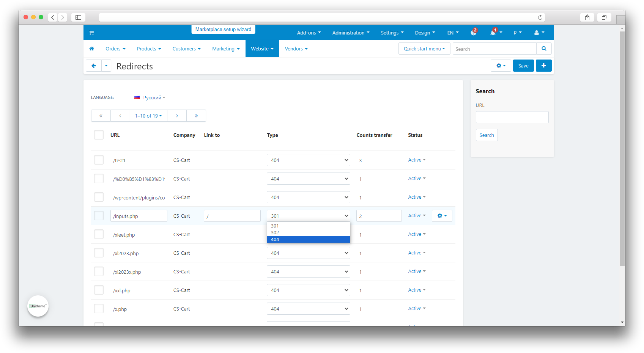The image size is (644, 353).
Task: Click the notifications bell icon
Action: click(493, 33)
